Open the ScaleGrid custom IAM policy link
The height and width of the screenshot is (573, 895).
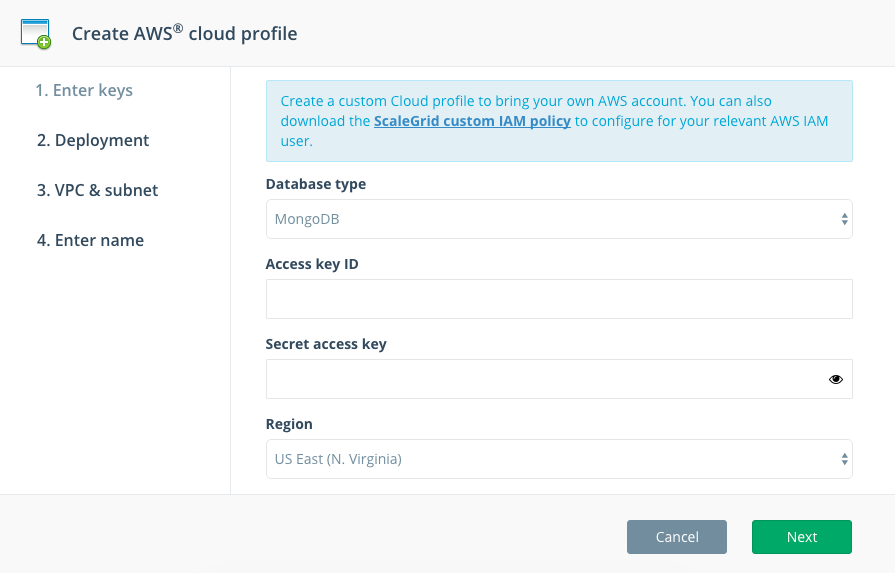point(472,121)
